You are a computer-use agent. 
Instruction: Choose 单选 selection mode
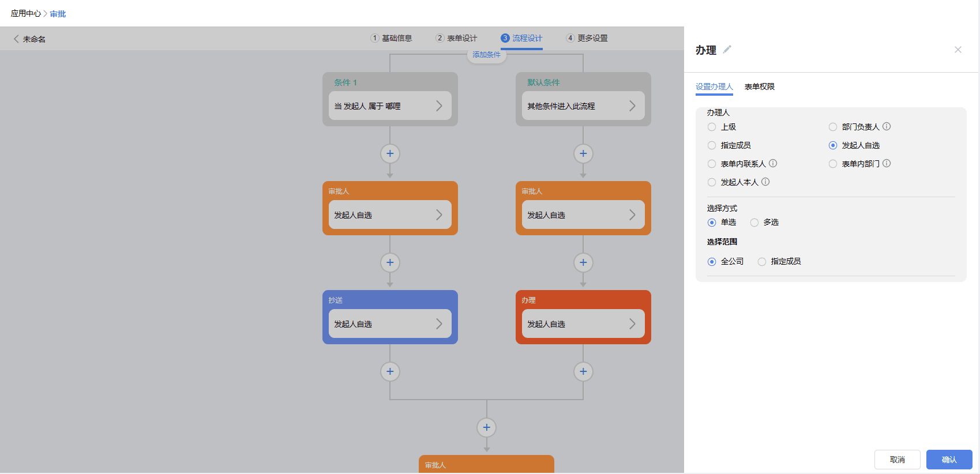[712, 223]
